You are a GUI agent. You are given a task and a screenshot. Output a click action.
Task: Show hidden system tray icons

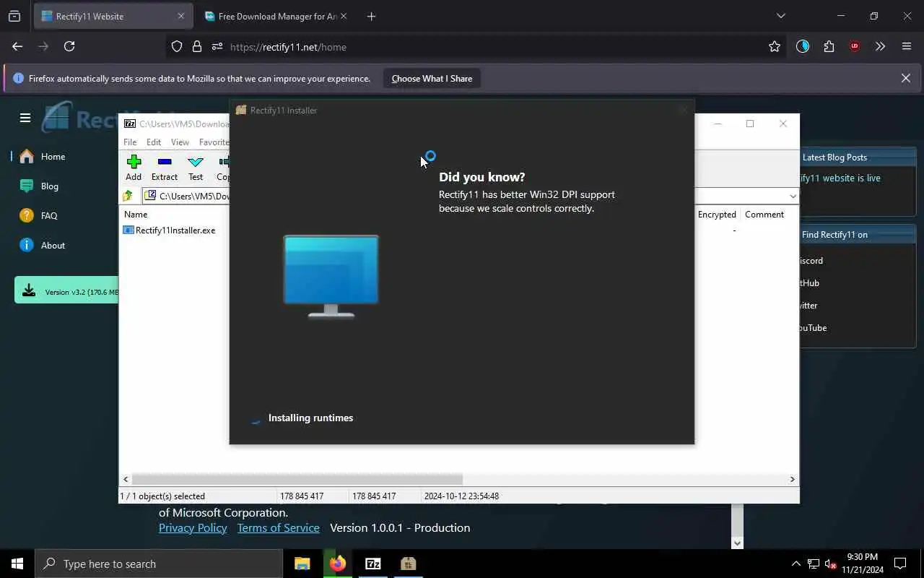796,564
